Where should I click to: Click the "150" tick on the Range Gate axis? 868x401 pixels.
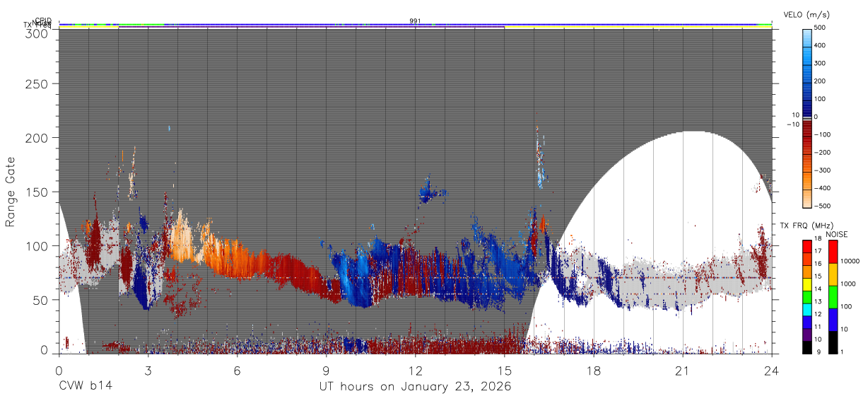37,192
